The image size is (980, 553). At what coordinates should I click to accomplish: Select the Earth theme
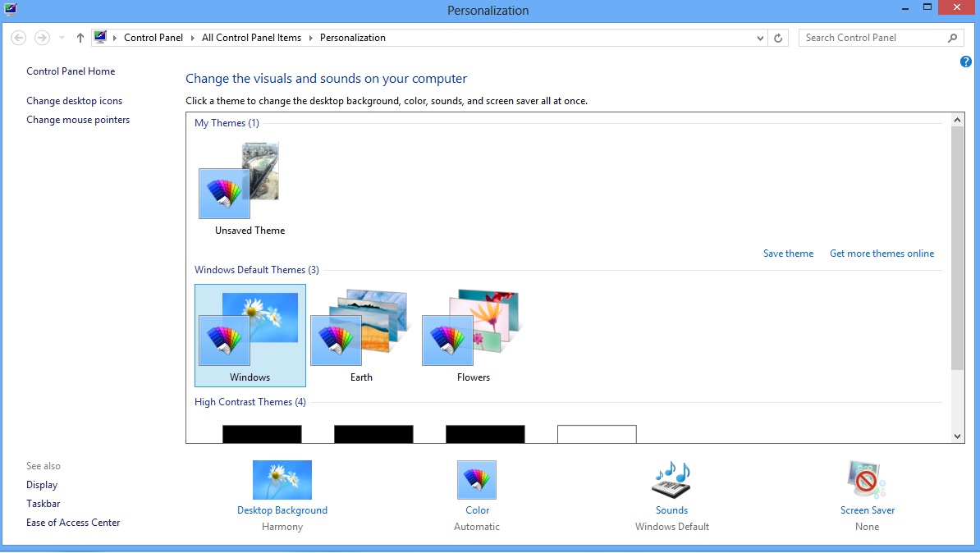[x=361, y=336]
